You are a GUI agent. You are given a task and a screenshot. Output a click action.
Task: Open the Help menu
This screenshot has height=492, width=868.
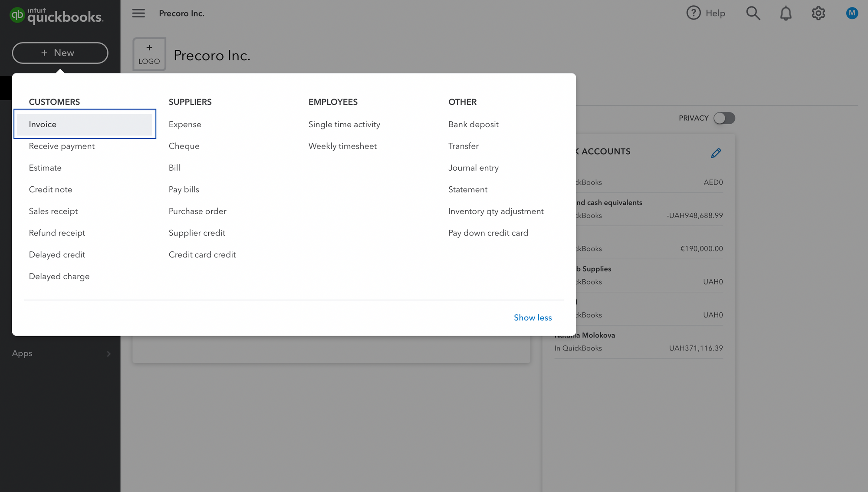pyautogui.click(x=706, y=13)
